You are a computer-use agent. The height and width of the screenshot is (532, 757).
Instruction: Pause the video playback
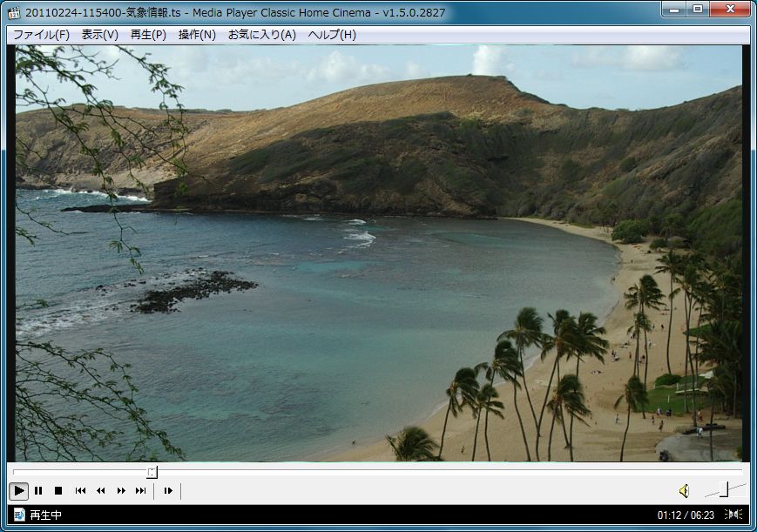coord(38,491)
